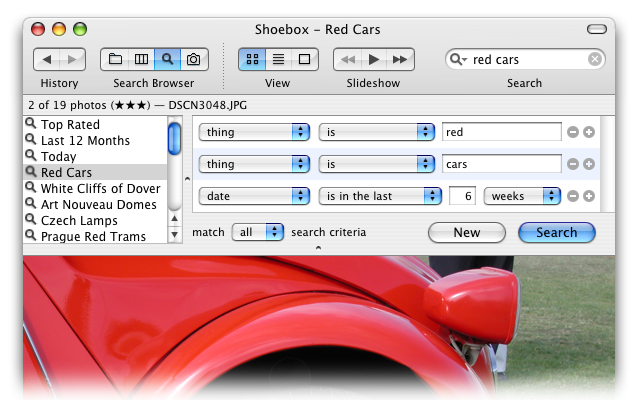Switch to folder browser mode
Viewport: 640px width, 400px height.
(x=115, y=60)
